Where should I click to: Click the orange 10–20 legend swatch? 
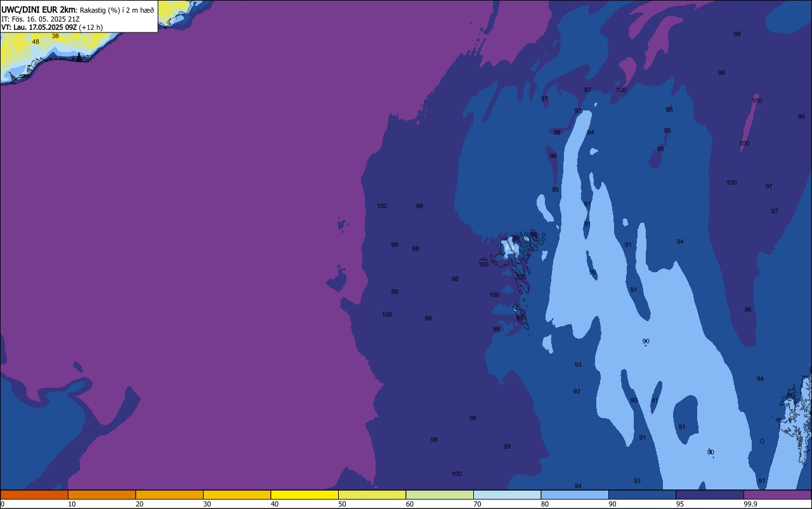pyautogui.click(x=101, y=494)
